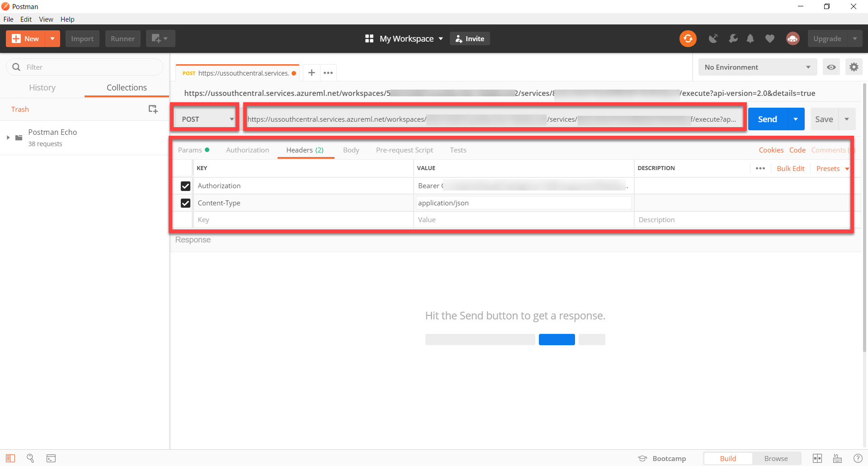Open settings wrench icon in header
868x466 pixels.
tap(733, 39)
